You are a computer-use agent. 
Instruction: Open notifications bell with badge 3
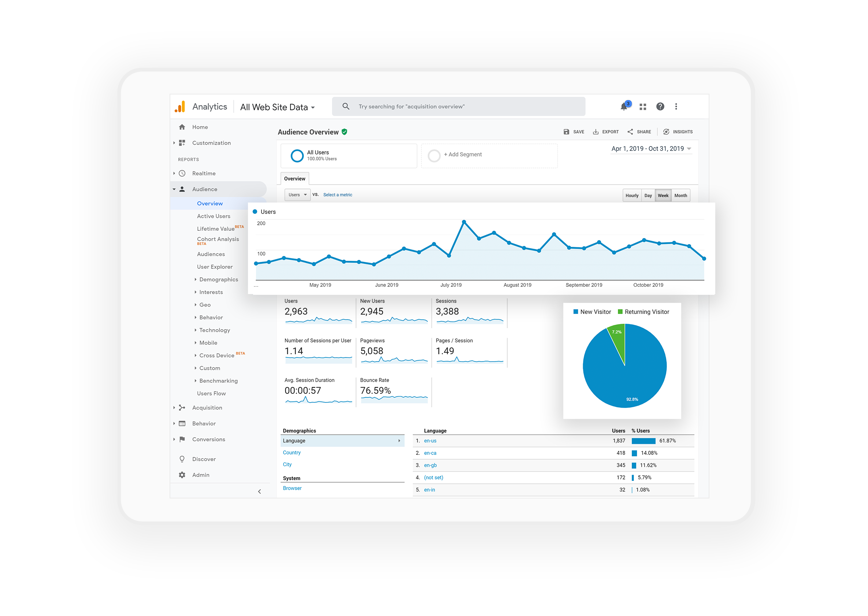coord(625,106)
